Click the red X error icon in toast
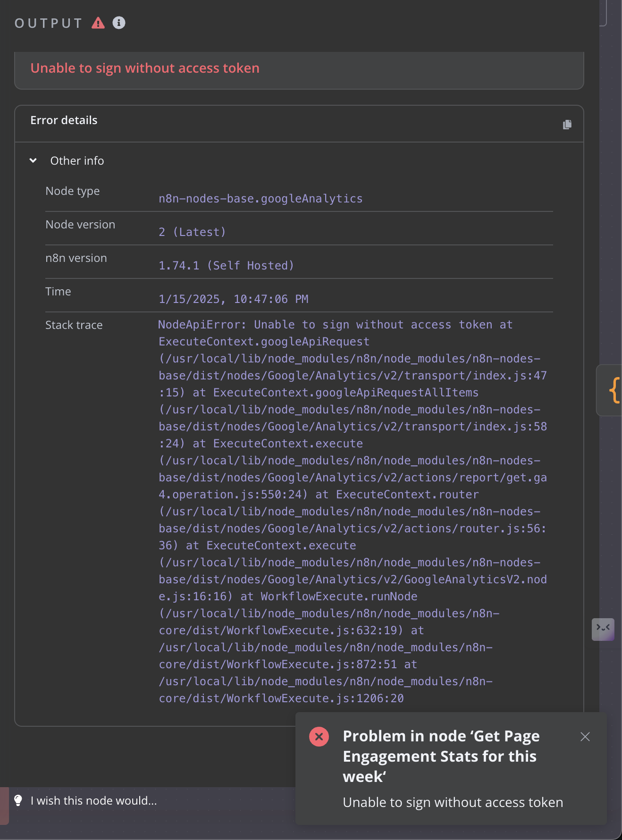Screen dimensions: 622x840 pyautogui.click(x=319, y=737)
